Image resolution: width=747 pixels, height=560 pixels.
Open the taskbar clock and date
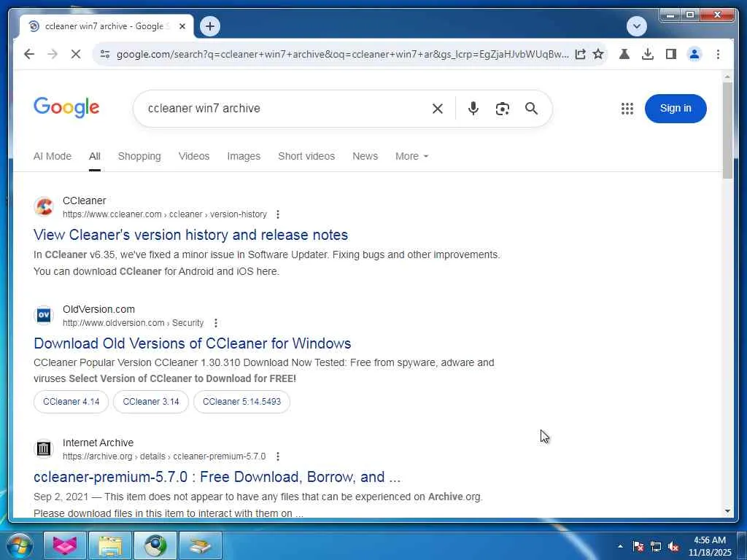coord(710,546)
